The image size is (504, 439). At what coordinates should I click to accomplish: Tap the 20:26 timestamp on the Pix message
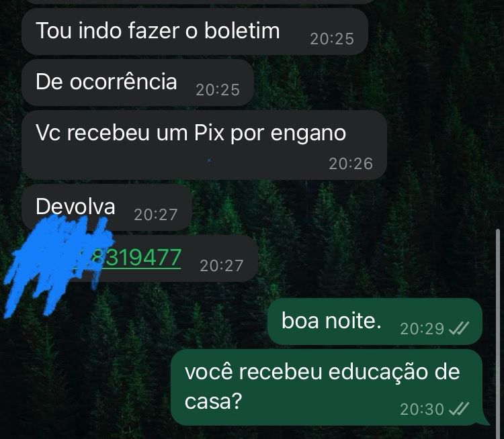tap(351, 164)
